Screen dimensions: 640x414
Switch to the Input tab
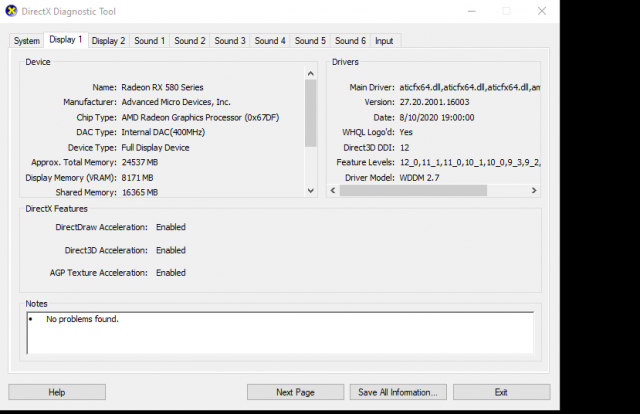(x=384, y=41)
